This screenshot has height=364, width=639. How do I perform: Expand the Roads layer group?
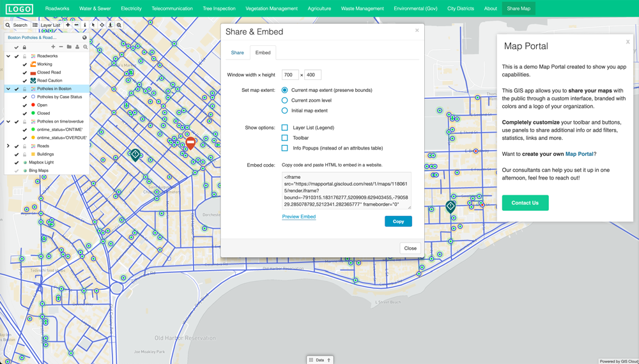8,146
